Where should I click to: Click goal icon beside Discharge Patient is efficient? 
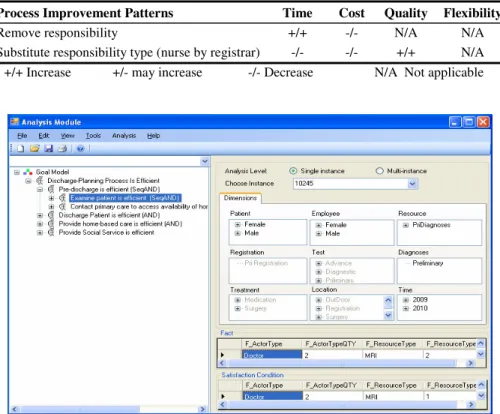coord(51,215)
